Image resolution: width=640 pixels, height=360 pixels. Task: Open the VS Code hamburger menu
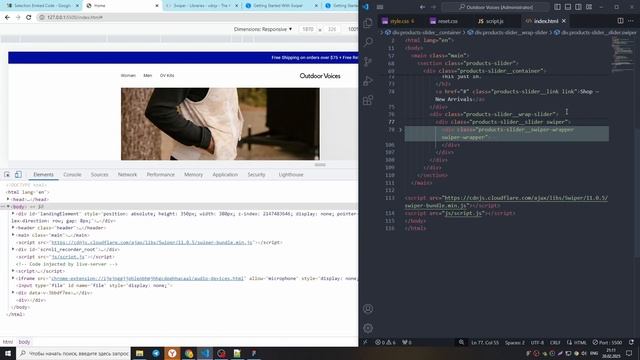[x=380, y=7]
